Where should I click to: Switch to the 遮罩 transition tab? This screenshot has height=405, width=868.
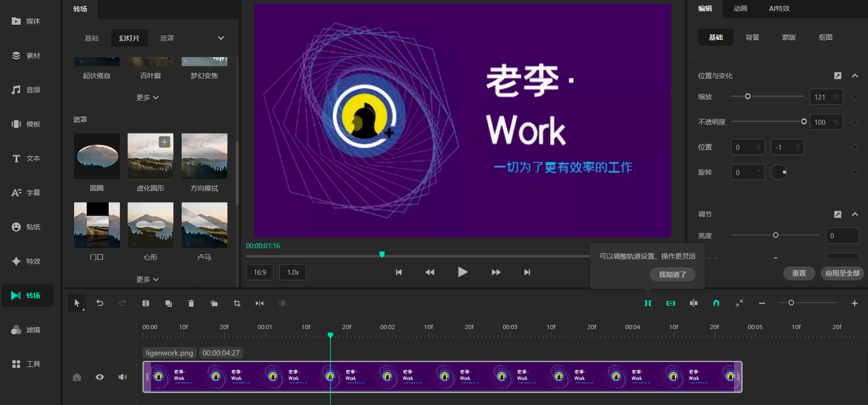tap(167, 38)
